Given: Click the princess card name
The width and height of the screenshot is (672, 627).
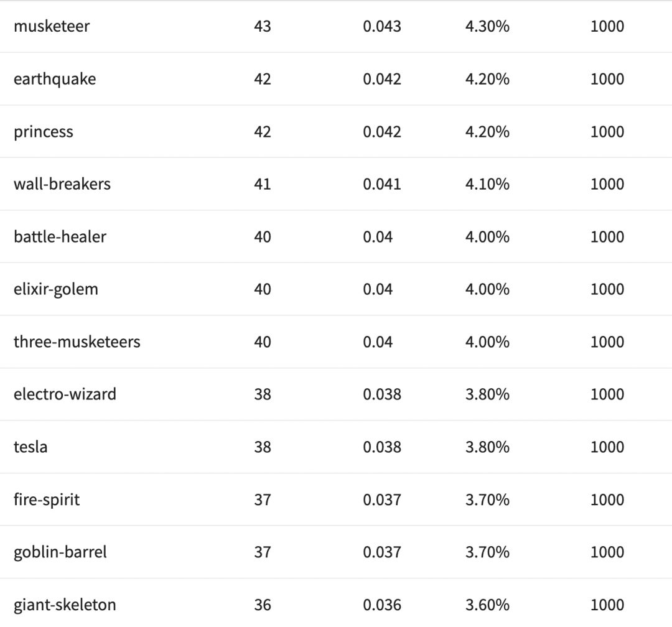Looking at the screenshot, I should [44, 132].
